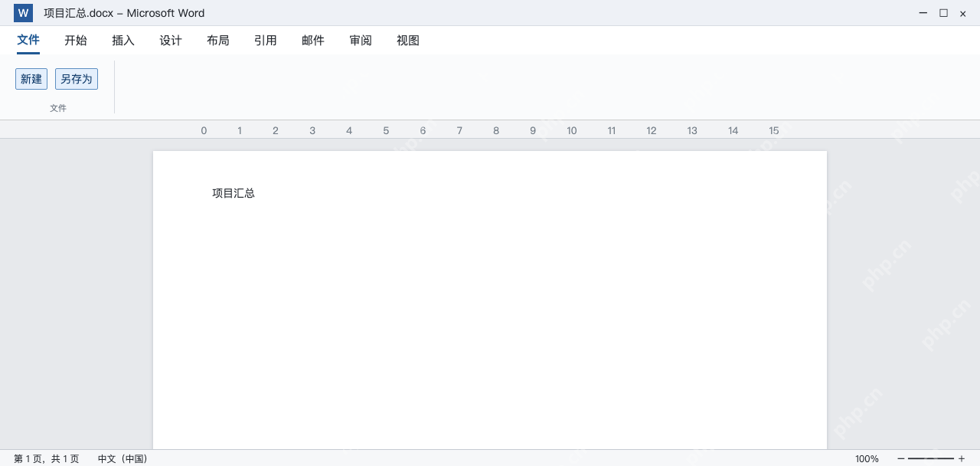Maximize the Word window
This screenshot has height=466, width=980.
pyautogui.click(x=943, y=13)
